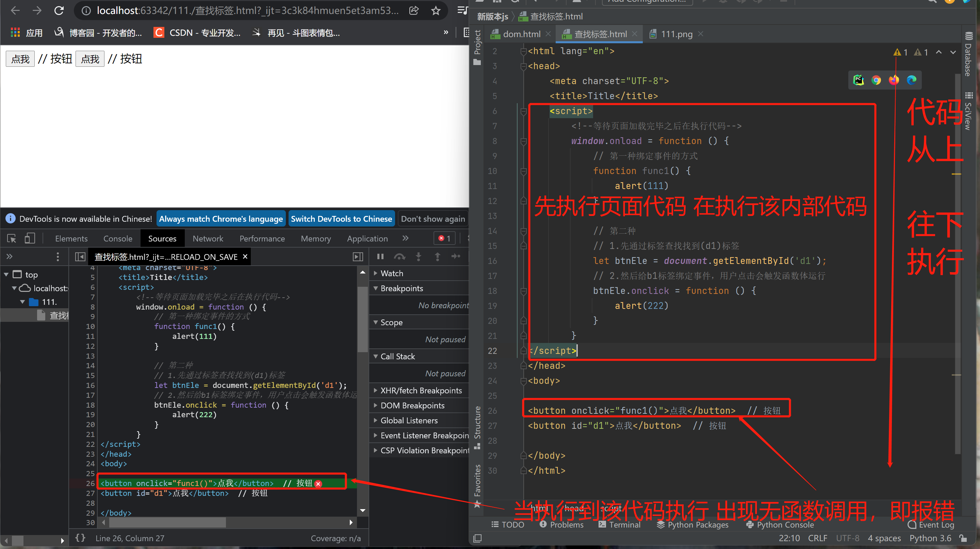Click the step into icon
Screen dimensions: 980x549
tap(419, 256)
